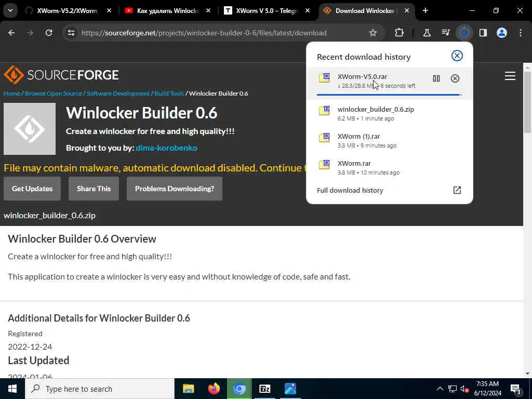Screen dimensions: 532x399
Task: Switch to the YouTube Winlocker tab
Action: (167, 10)
